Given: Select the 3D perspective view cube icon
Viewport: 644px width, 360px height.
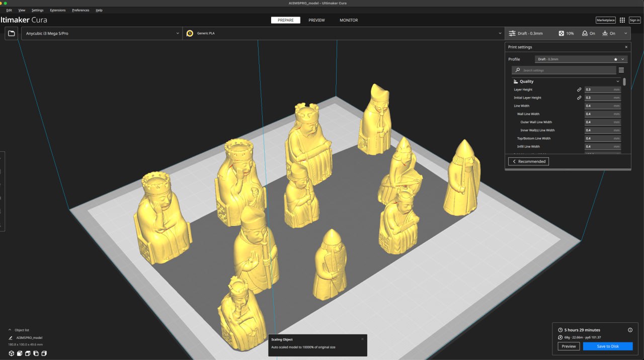Looking at the screenshot, I should coord(12,353).
